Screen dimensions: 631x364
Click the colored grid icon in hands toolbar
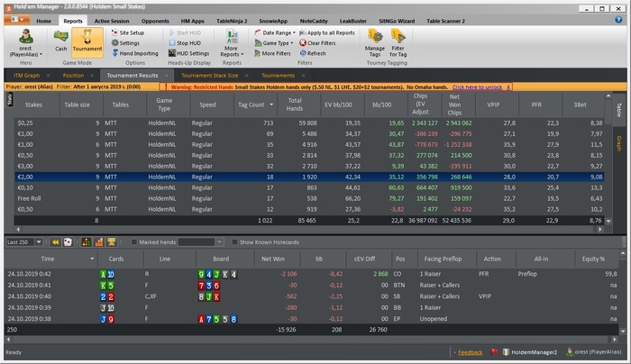click(x=87, y=241)
